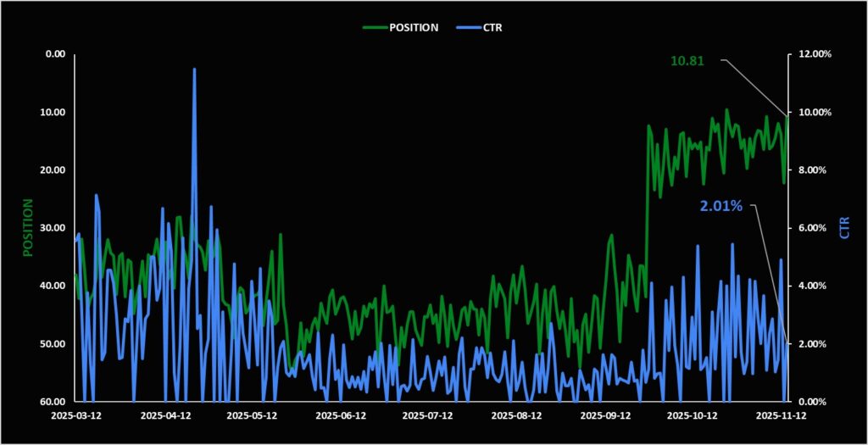This screenshot has height=445, width=868.
Task: Click the vertical CTR title on right axis
Action: point(843,227)
